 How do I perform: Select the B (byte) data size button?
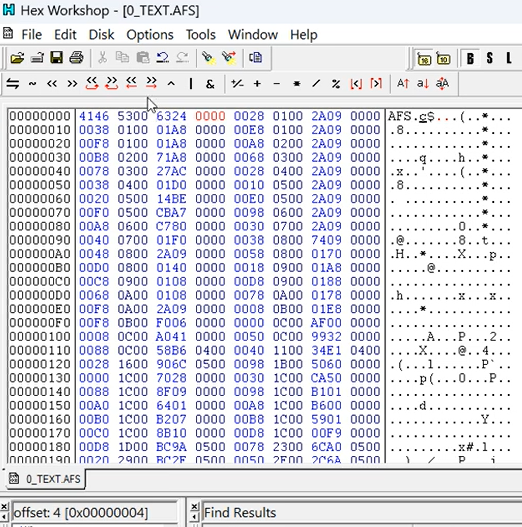click(x=470, y=59)
